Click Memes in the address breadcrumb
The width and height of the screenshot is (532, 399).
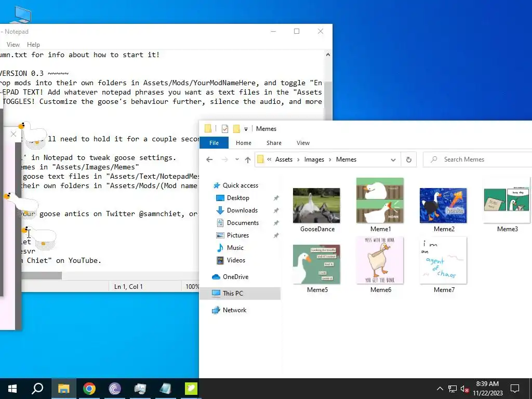click(x=346, y=159)
